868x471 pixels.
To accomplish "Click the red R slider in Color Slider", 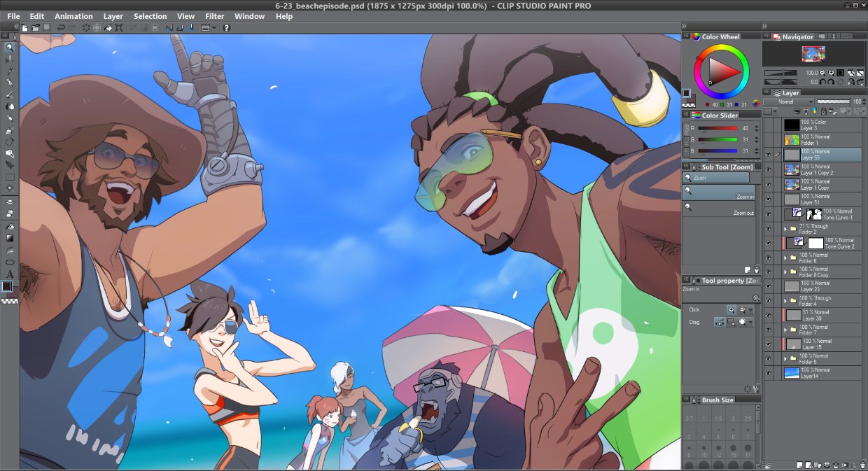I will [x=717, y=128].
